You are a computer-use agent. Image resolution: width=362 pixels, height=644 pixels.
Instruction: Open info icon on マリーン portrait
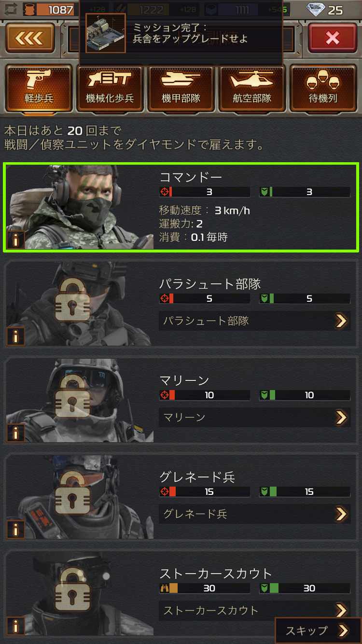click(15, 433)
